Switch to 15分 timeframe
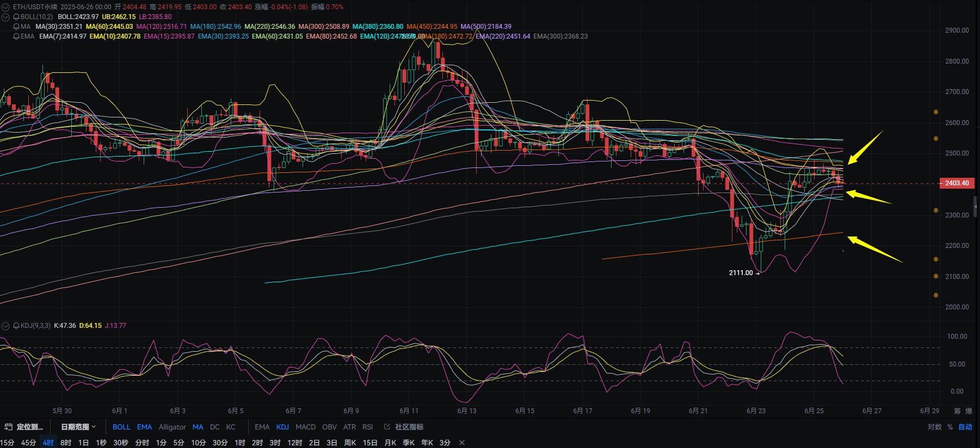Image resolution: width=980 pixels, height=448 pixels. point(7,443)
